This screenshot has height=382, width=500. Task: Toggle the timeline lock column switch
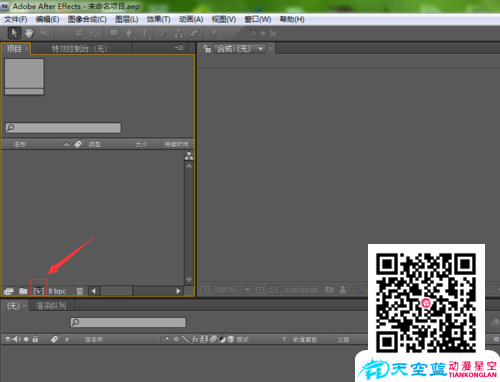(35, 339)
